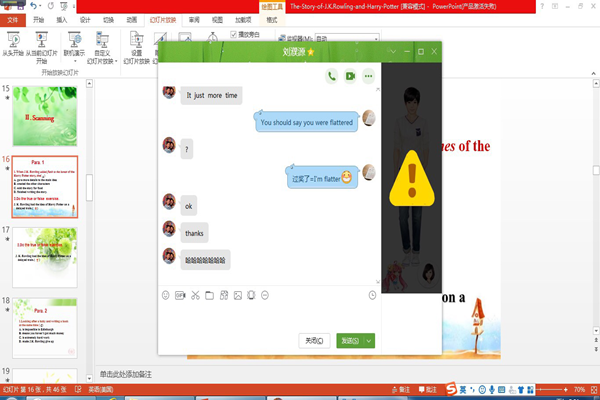Select slide 15 thumbnail 'II. Scanning'

pyautogui.click(x=45, y=116)
